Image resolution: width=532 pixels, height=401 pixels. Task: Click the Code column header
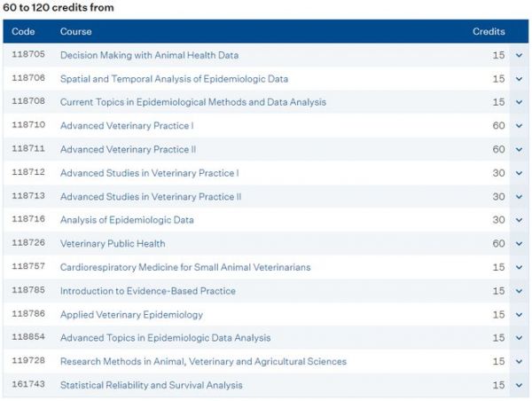click(x=23, y=31)
